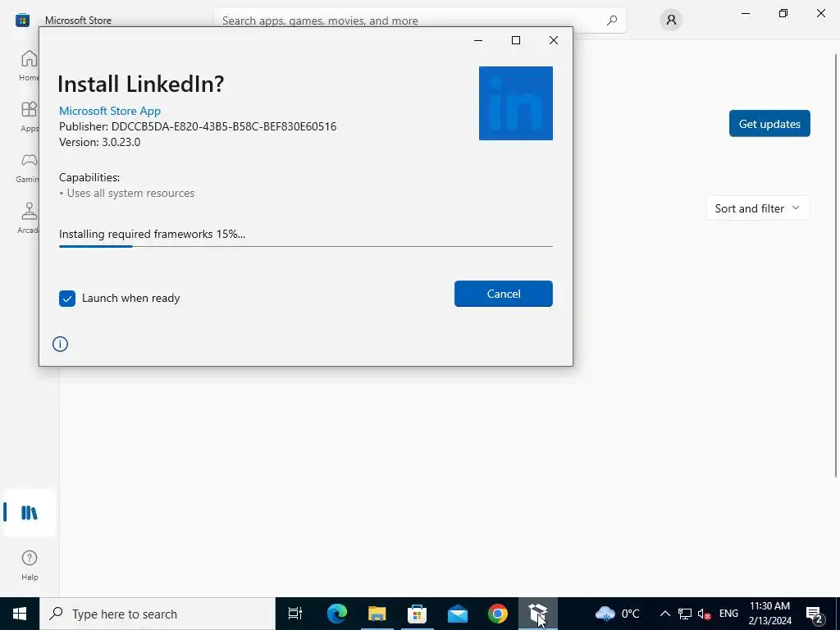The height and width of the screenshot is (630, 840).
Task: Click the info icon in installer dialog
Action: (x=60, y=344)
